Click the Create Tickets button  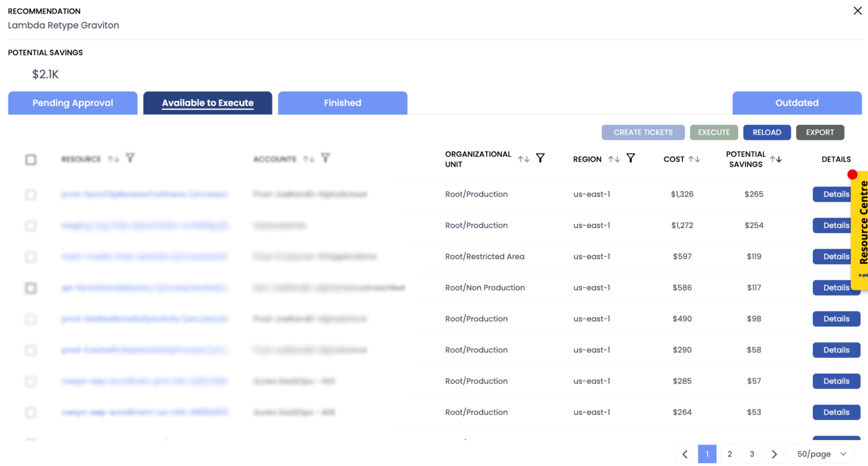[x=643, y=132]
